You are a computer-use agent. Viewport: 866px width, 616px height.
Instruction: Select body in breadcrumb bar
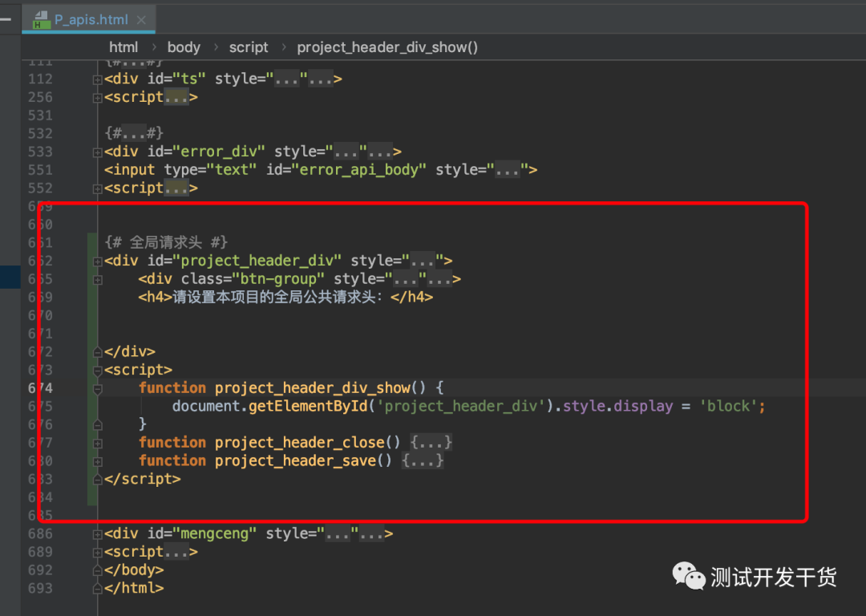point(184,47)
